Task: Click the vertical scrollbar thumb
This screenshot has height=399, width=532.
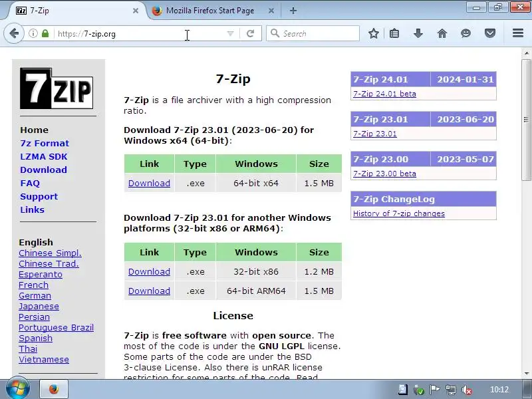Action: [526, 120]
